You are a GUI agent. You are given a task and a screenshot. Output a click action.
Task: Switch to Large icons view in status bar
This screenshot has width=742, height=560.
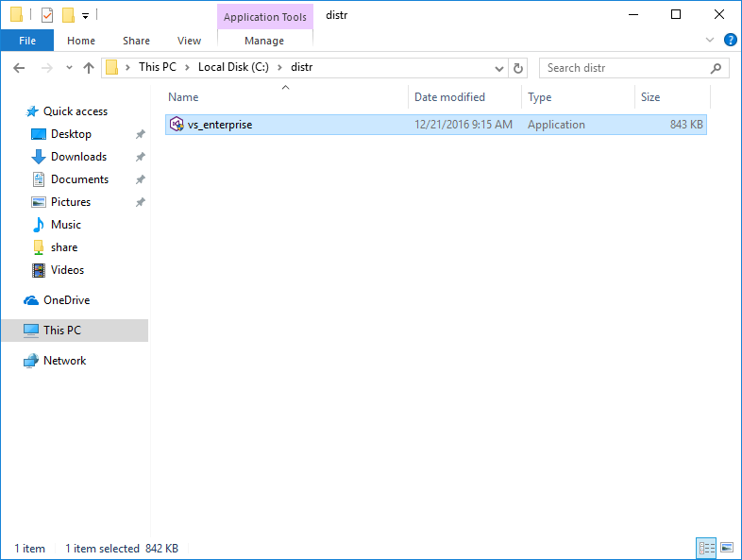click(727, 548)
